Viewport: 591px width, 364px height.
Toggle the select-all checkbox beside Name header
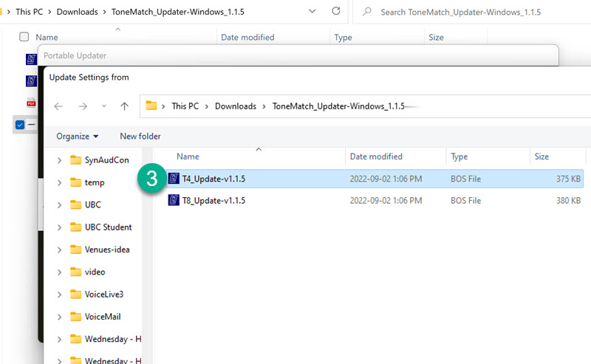pyautogui.click(x=24, y=37)
